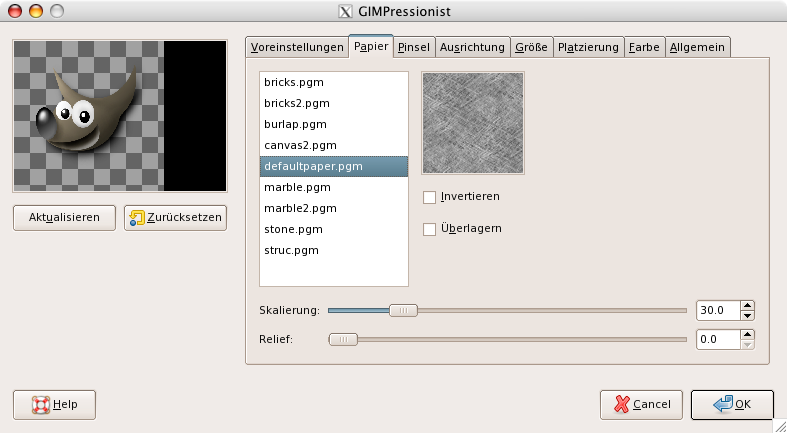Select marble2.pgm from the list

pyautogui.click(x=334, y=208)
